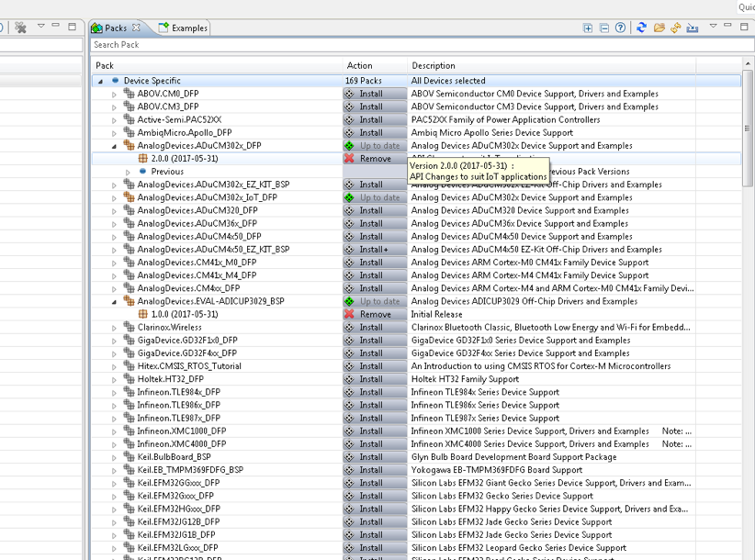Click the Description column header
This screenshot has width=755, height=560.
[433, 65]
